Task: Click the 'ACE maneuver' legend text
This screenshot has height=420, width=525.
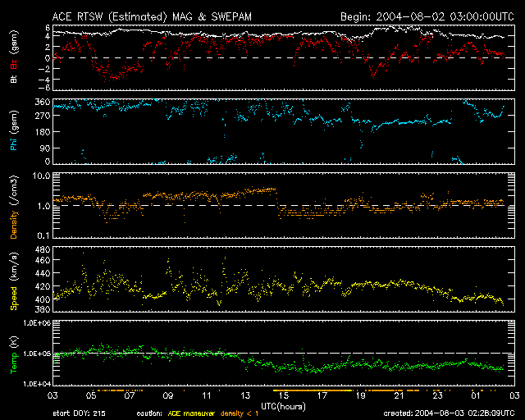Action: tap(191, 413)
